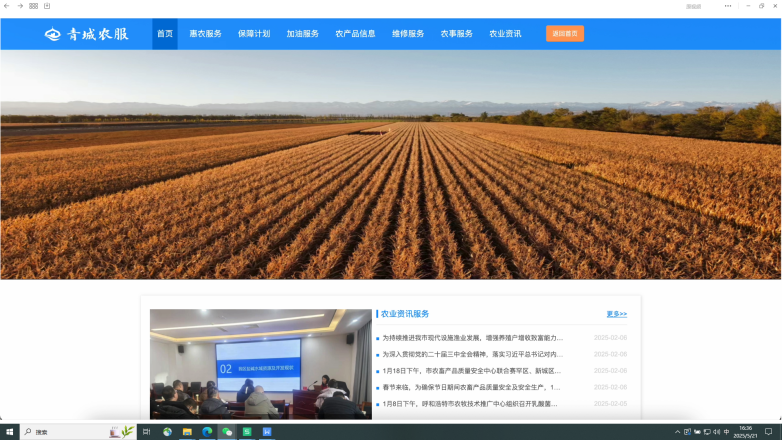
Task: Click the wheat field banner image
Action: pos(391,164)
